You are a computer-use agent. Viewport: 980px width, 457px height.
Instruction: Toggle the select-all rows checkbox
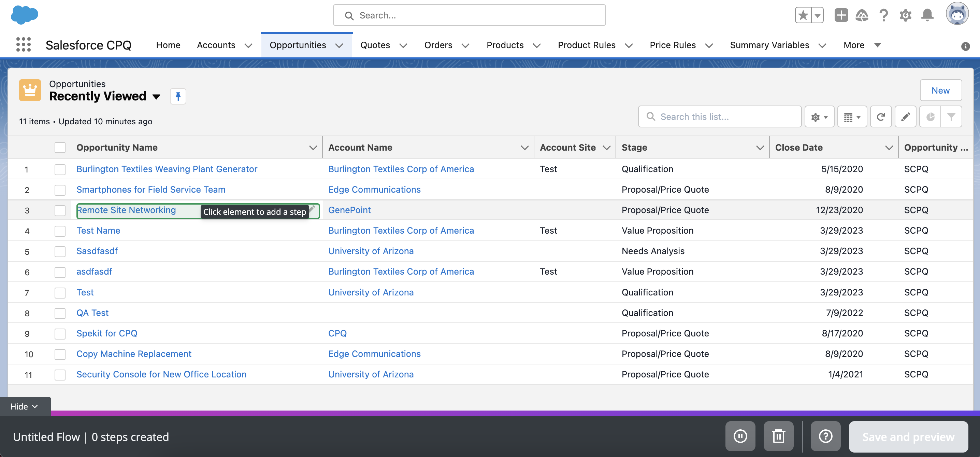[60, 148]
